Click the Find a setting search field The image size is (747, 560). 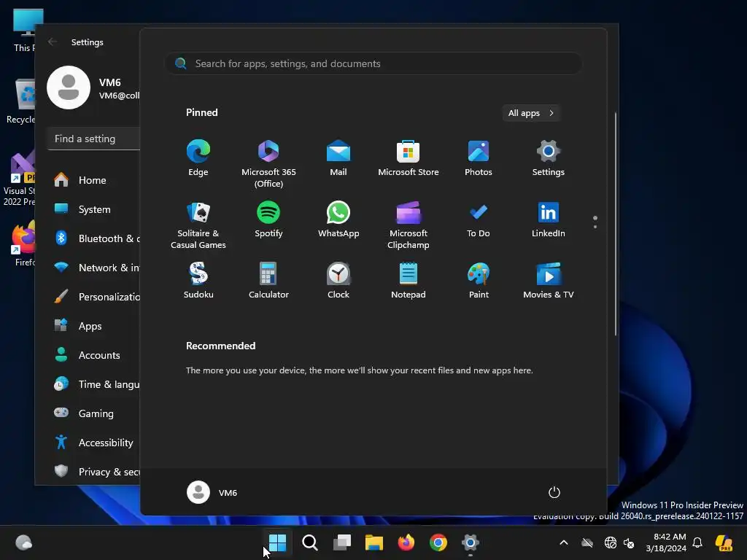[x=94, y=139]
